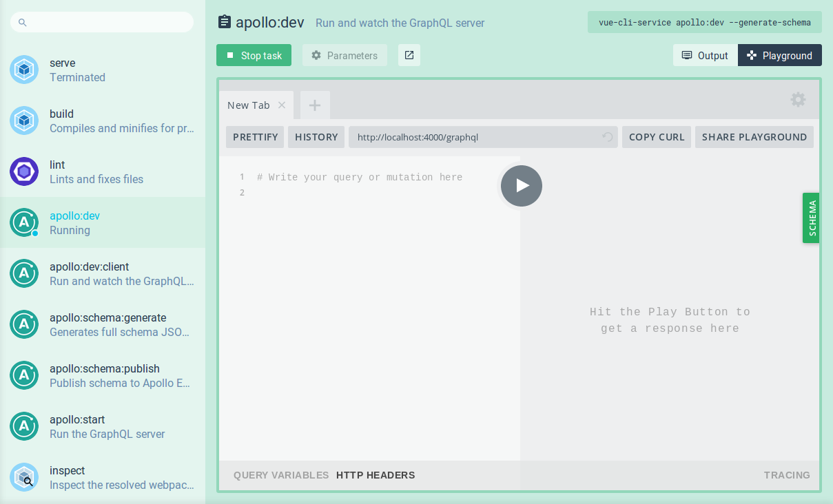Open task Parameters dialog
The height and width of the screenshot is (504, 833).
tap(344, 55)
